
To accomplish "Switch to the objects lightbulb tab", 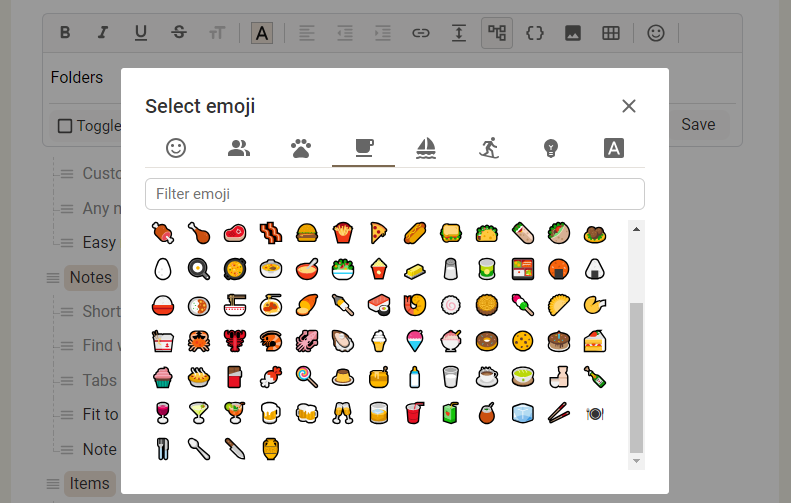I will point(551,148).
